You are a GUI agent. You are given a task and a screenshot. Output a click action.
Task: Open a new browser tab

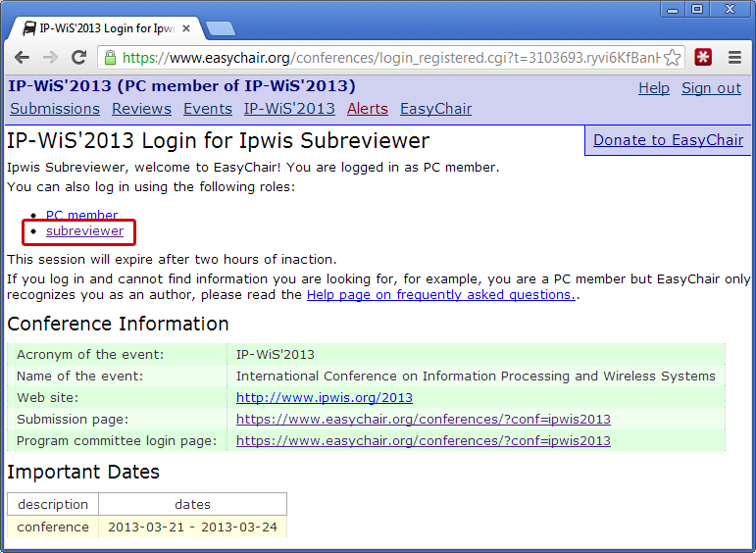220,28
